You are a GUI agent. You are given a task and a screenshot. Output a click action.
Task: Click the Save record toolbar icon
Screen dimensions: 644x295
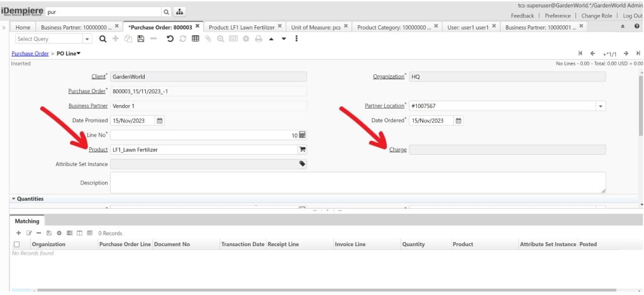[x=140, y=39]
